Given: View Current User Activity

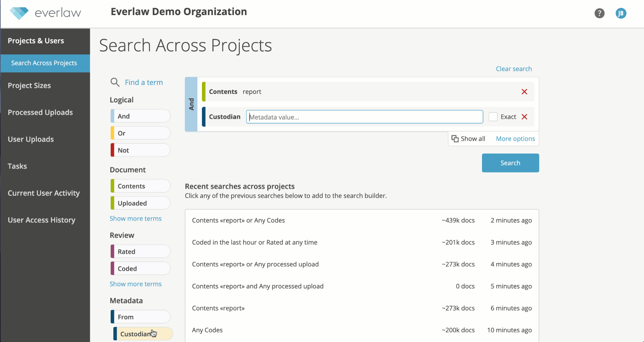Looking at the screenshot, I should (x=44, y=193).
